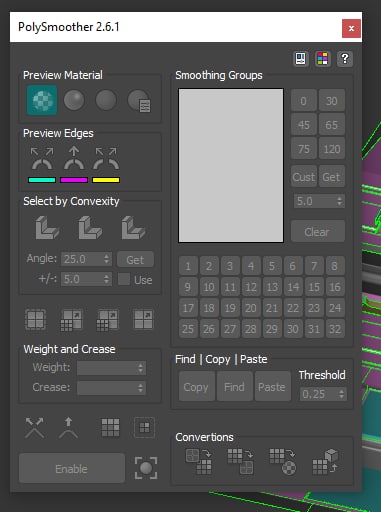Toggle the third preview edges icon above yellow
This screenshot has height=512, width=381.
106,159
